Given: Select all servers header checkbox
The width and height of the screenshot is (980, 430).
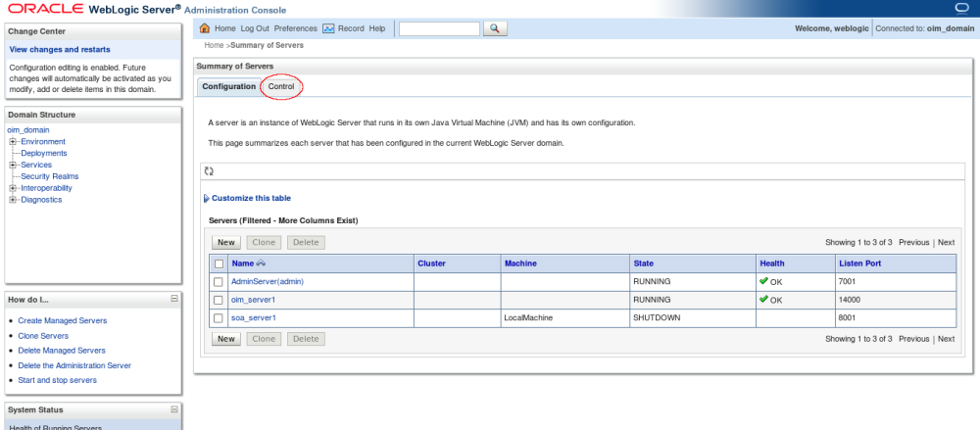Looking at the screenshot, I should [x=219, y=263].
